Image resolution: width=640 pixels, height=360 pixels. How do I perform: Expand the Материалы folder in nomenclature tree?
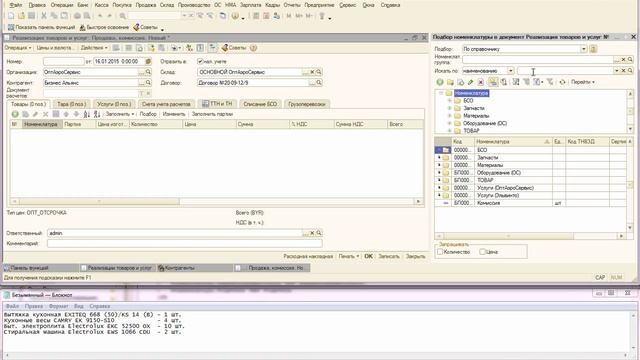tap(449, 116)
